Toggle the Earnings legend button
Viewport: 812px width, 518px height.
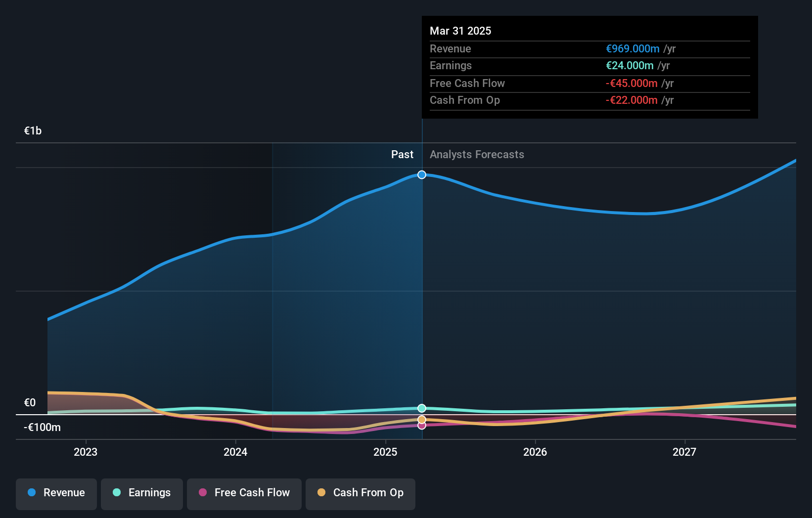[x=142, y=494]
